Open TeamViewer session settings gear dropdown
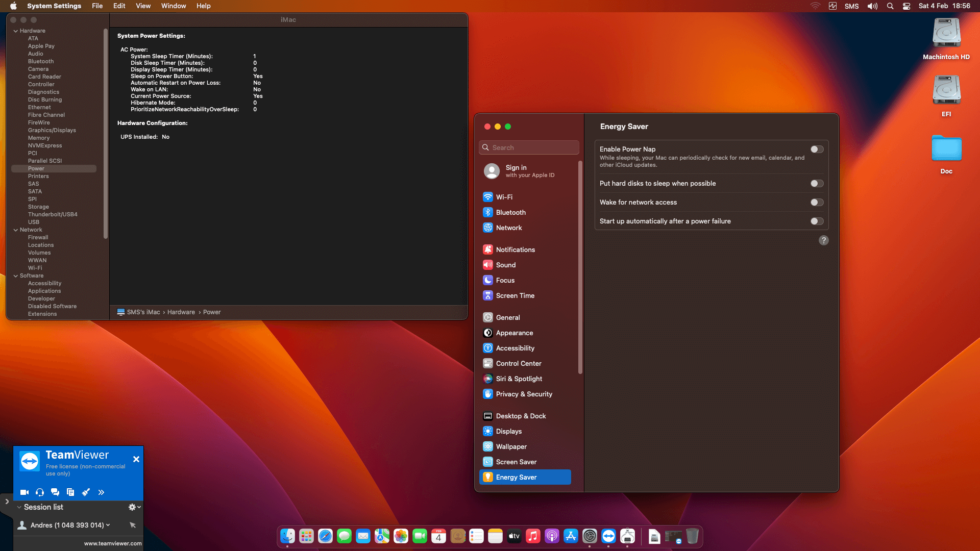The image size is (980, 551). [x=134, y=507]
